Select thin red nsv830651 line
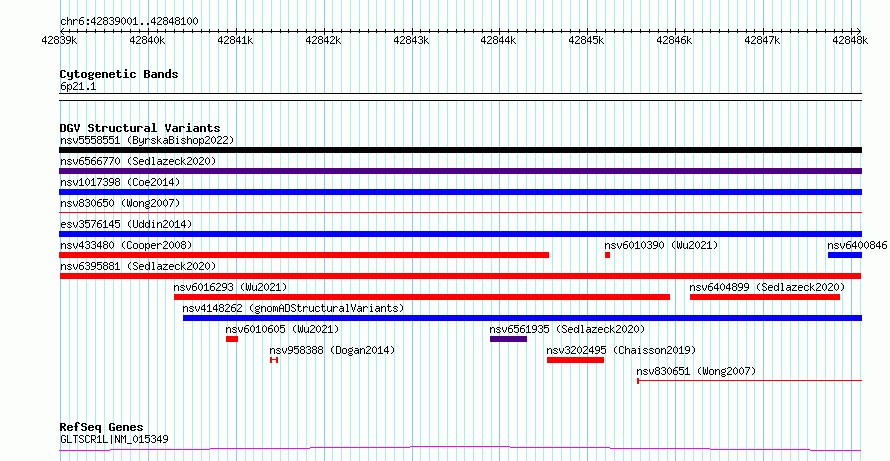 [x=749, y=381]
